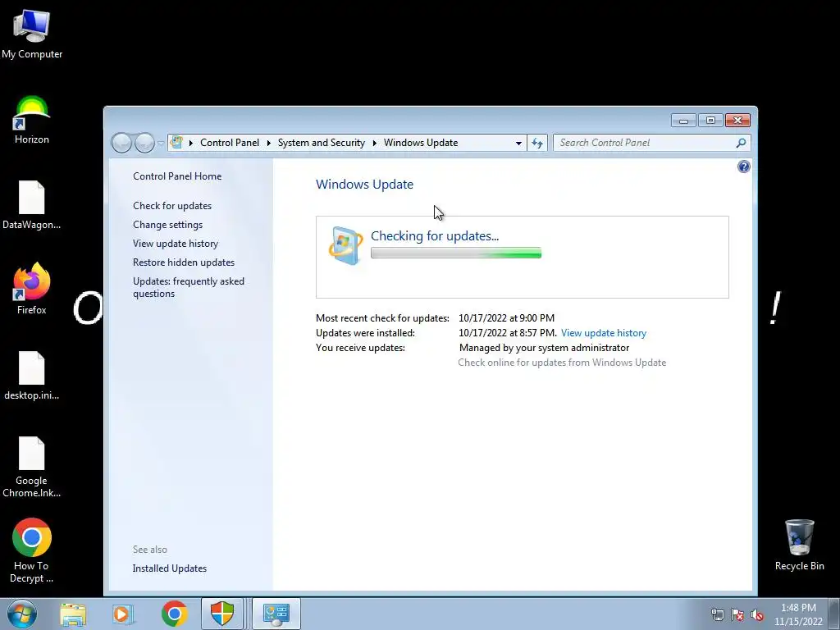
Task: Click Managed by your system administrator text
Action: 545,348
